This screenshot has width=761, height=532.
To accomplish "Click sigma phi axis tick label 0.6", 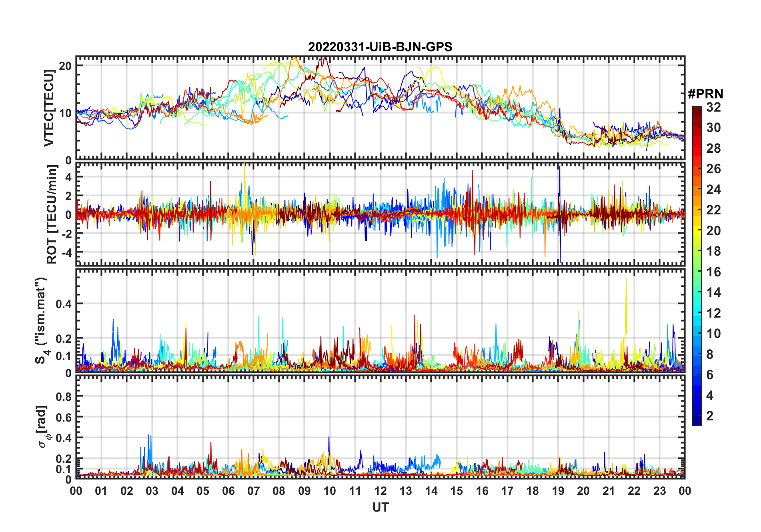I will coord(64,417).
